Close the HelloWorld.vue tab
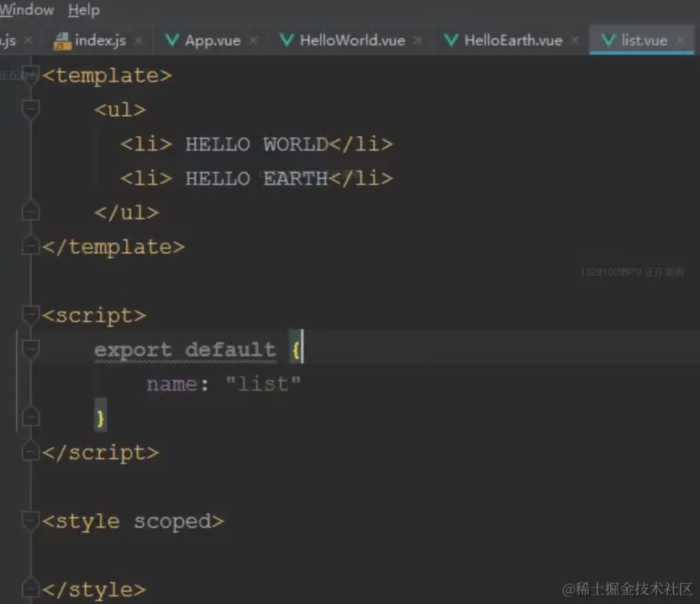The height and width of the screenshot is (604, 700). click(x=418, y=40)
